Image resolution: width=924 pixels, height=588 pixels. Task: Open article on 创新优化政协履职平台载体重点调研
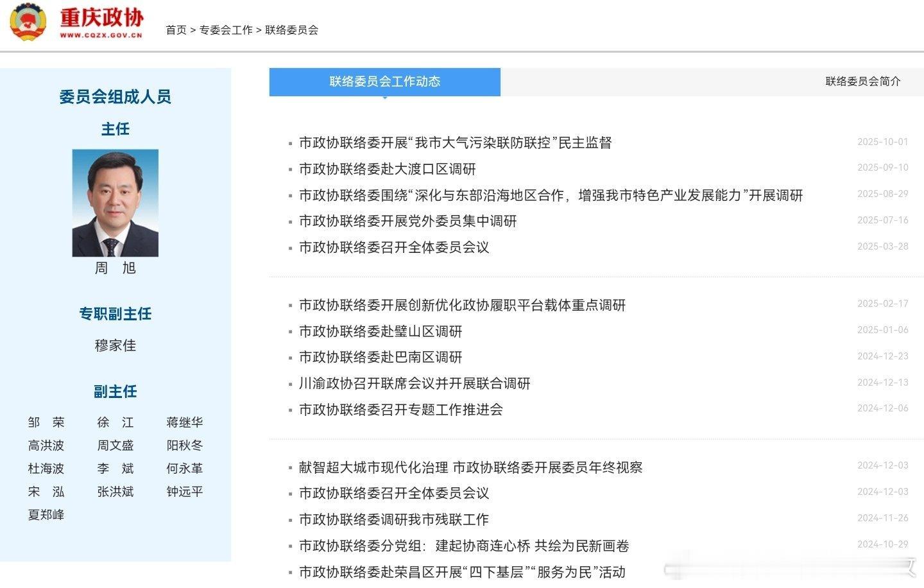(463, 306)
